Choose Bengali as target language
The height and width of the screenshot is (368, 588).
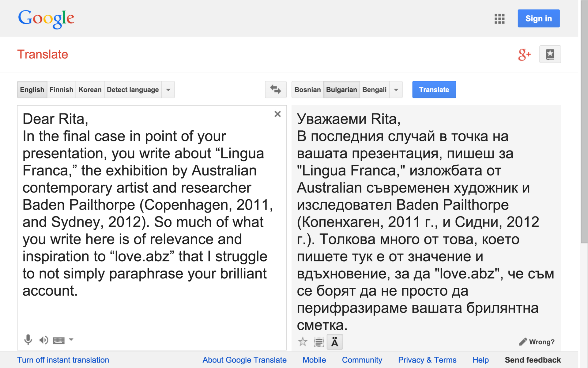point(374,90)
